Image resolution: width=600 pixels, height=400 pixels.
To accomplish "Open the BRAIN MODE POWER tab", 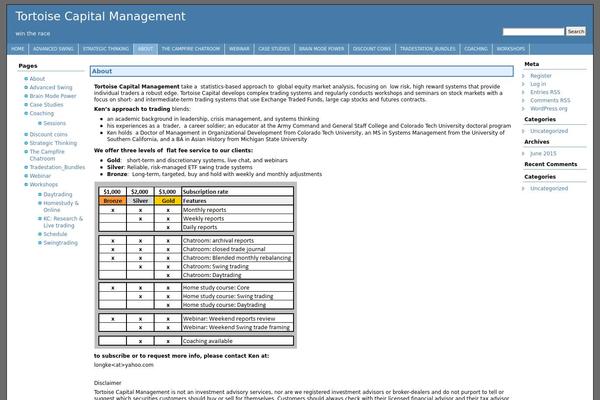I will pyautogui.click(x=321, y=49).
